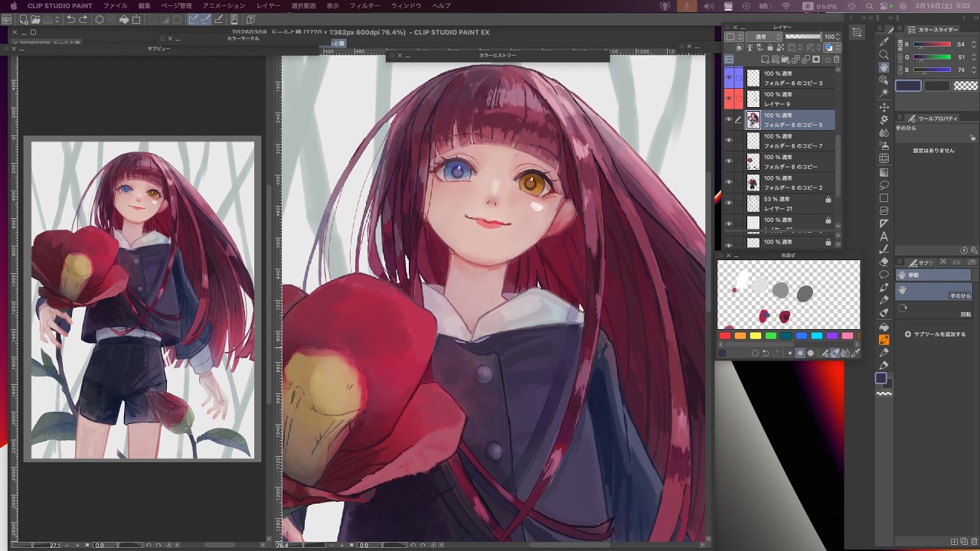The height and width of the screenshot is (551, 980).
Task: Select the Hand move tool in toolbar
Action: (884, 67)
